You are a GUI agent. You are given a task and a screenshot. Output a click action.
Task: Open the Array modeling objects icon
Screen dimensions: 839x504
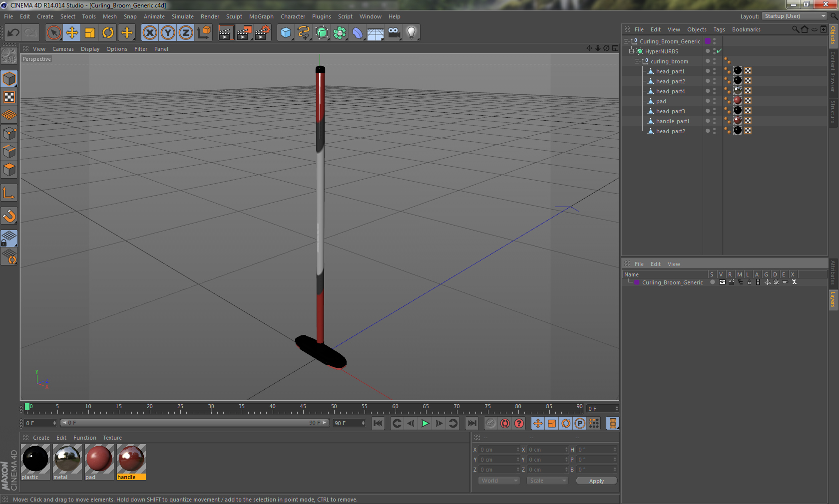pos(340,33)
